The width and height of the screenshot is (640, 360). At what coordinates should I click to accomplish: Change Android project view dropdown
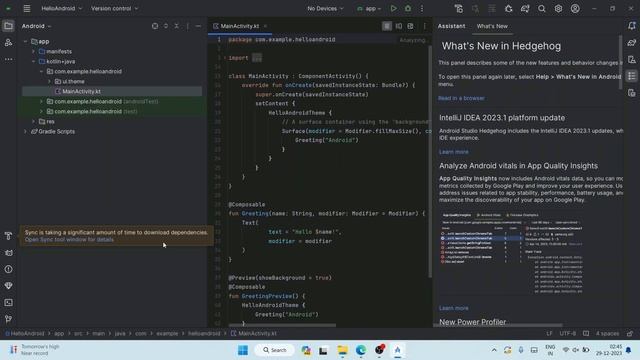point(36,26)
